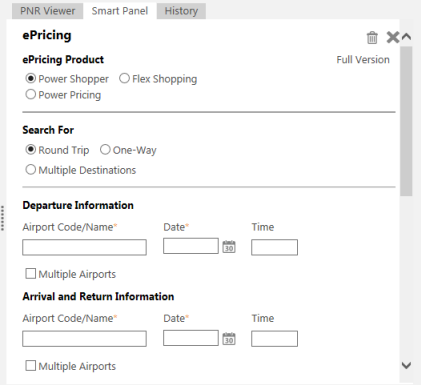Open the departure date calendar icon

click(229, 246)
